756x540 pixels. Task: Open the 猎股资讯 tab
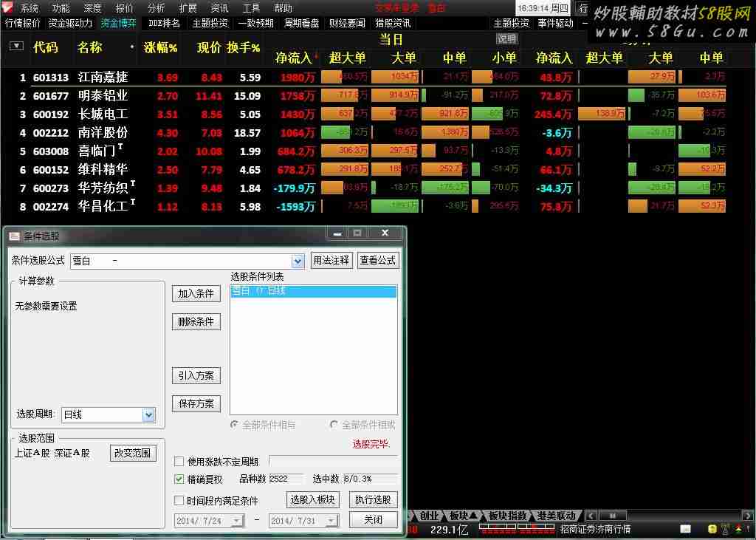click(393, 23)
